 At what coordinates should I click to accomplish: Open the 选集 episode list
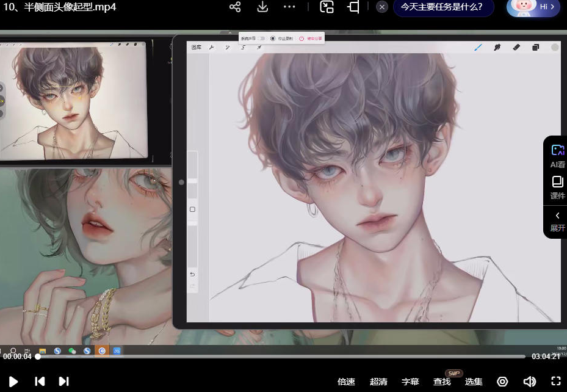point(474,381)
